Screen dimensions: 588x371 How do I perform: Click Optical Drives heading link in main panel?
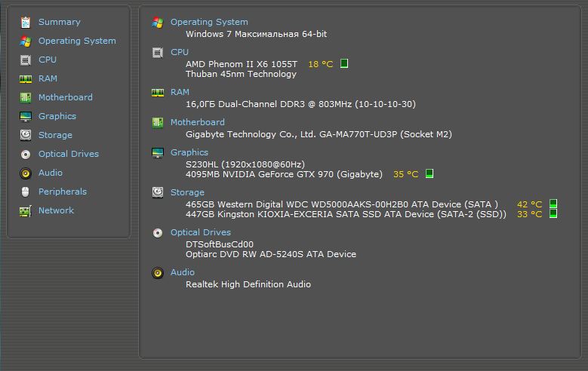(x=201, y=232)
